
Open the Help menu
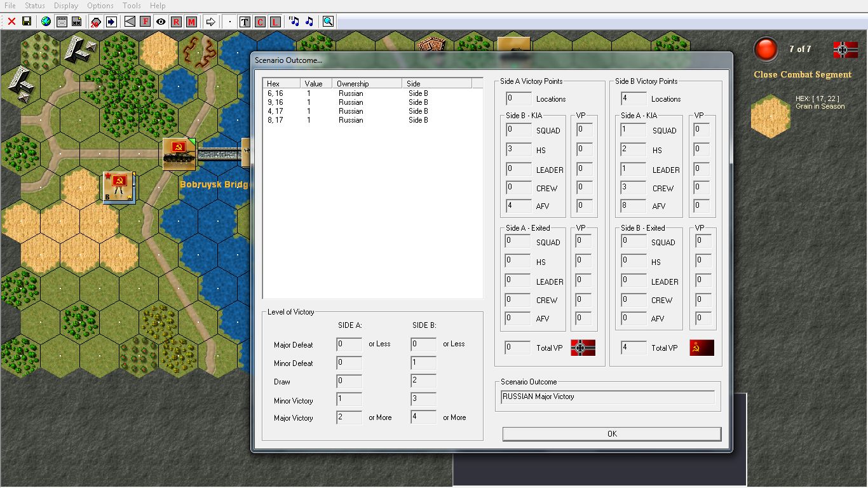[158, 6]
